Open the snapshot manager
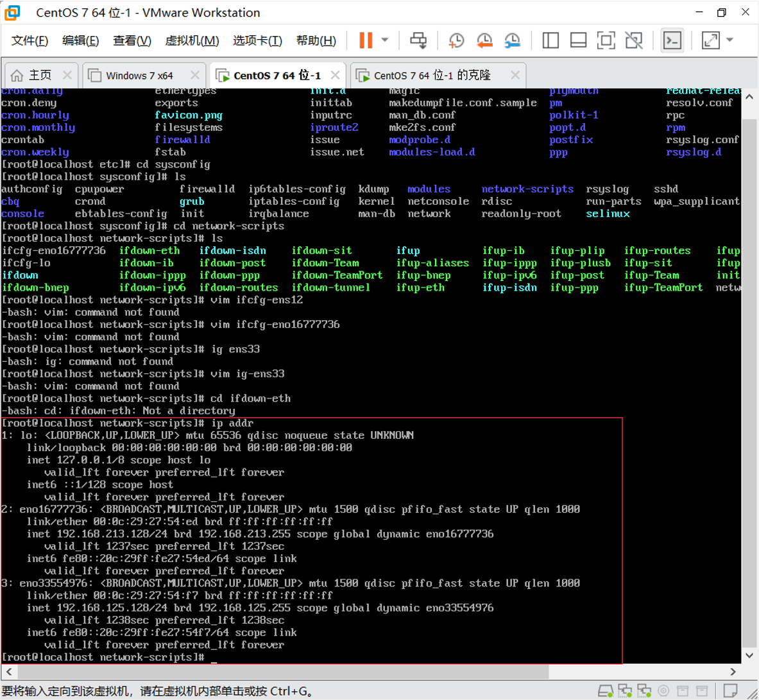Image resolution: width=759 pixels, height=700 pixels. pos(512,40)
